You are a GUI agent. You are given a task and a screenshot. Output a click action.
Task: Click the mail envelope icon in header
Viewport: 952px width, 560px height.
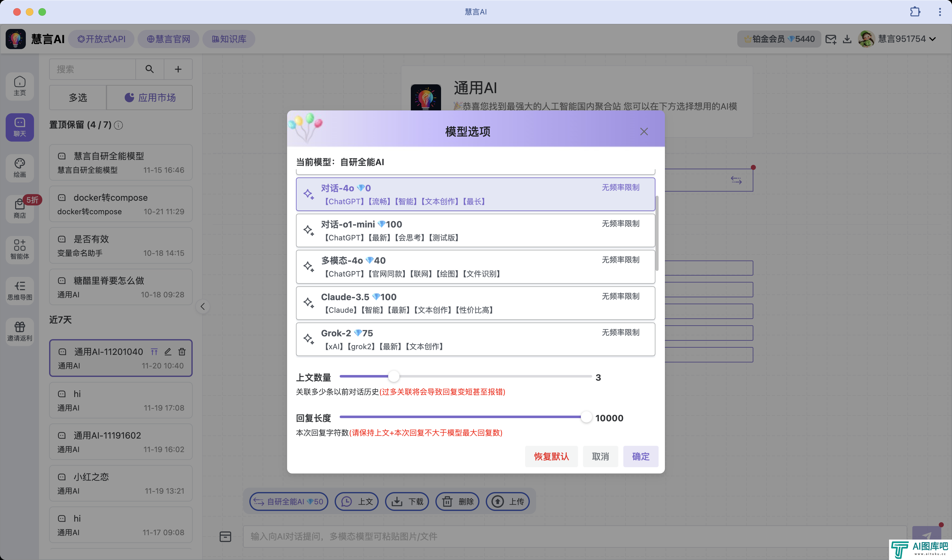coord(831,39)
